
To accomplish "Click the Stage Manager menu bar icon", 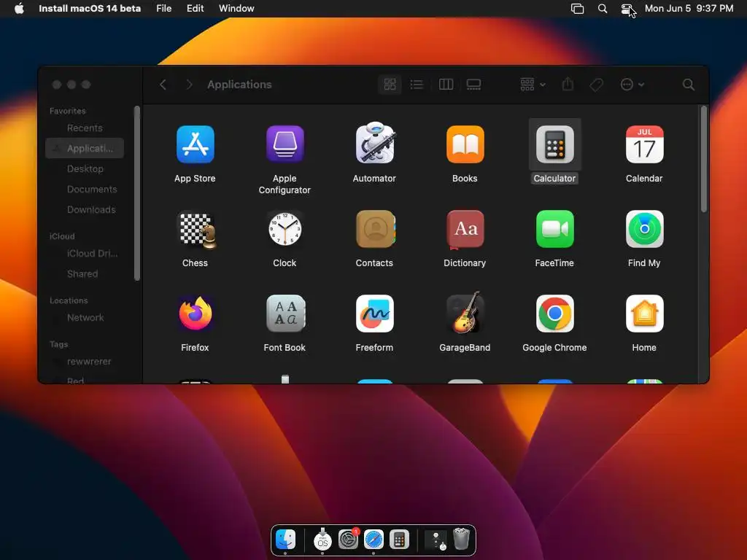I will click(x=578, y=9).
